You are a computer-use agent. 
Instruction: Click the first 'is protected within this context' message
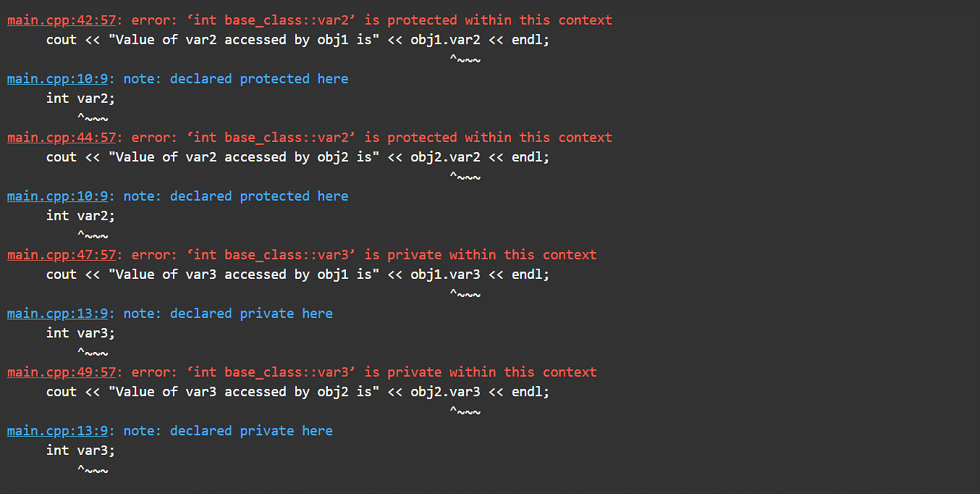489,20
